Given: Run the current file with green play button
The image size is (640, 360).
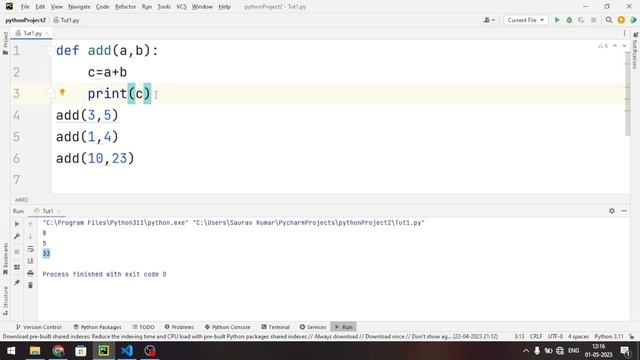Looking at the screenshot, I should [557, 20].
